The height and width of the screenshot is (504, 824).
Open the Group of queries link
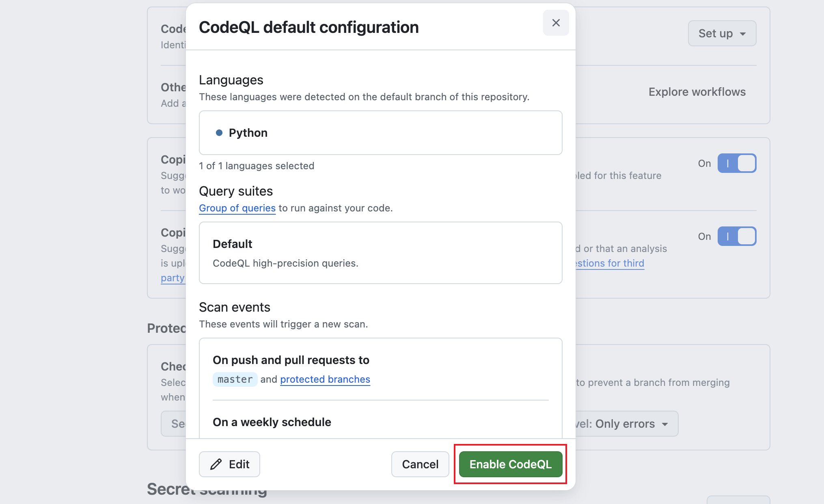point(237,208)
